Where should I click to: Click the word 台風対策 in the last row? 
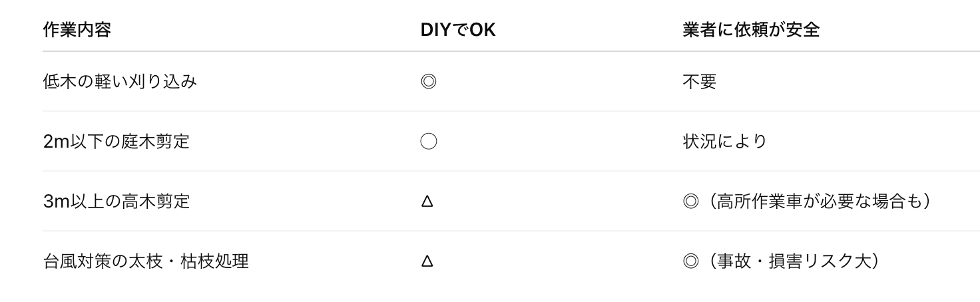pos(77,261)
